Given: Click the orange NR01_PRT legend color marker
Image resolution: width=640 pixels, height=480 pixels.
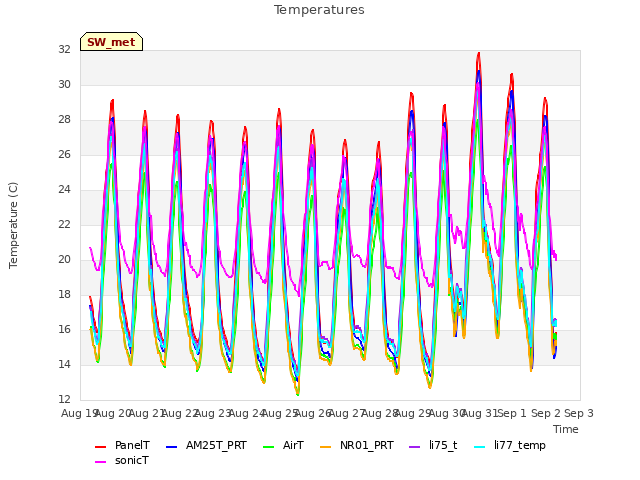Looking at the screenshot, I should [x=325, y=447].
